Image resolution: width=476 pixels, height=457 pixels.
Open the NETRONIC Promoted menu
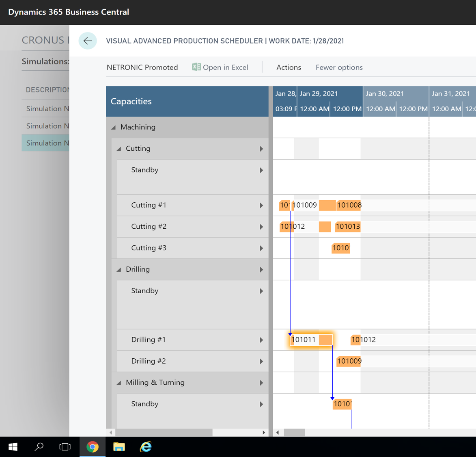(142, 67)
